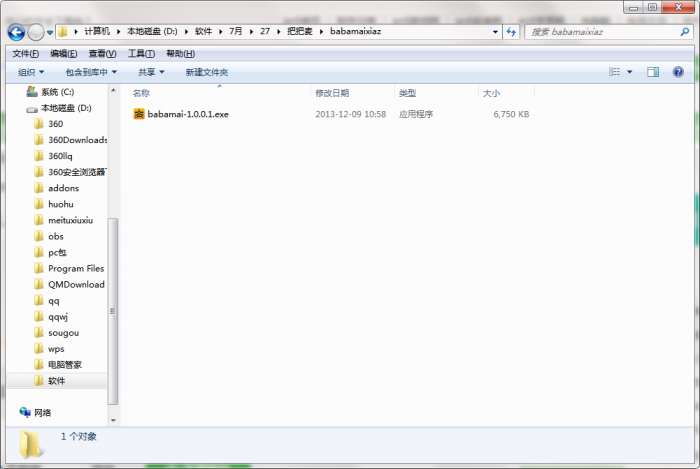This screenshot has width=700, height=469.
Task: Click the sidebar vertical scrollbar thumb
Action: tap(113, 311)
